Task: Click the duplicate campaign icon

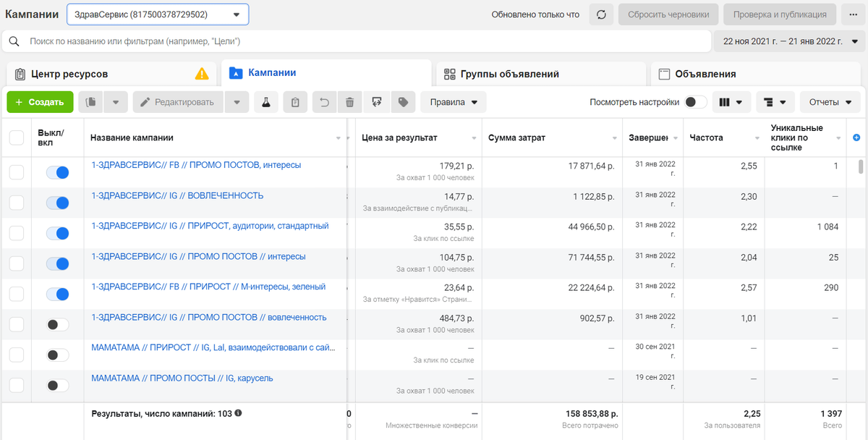Action: pos(90,102)
